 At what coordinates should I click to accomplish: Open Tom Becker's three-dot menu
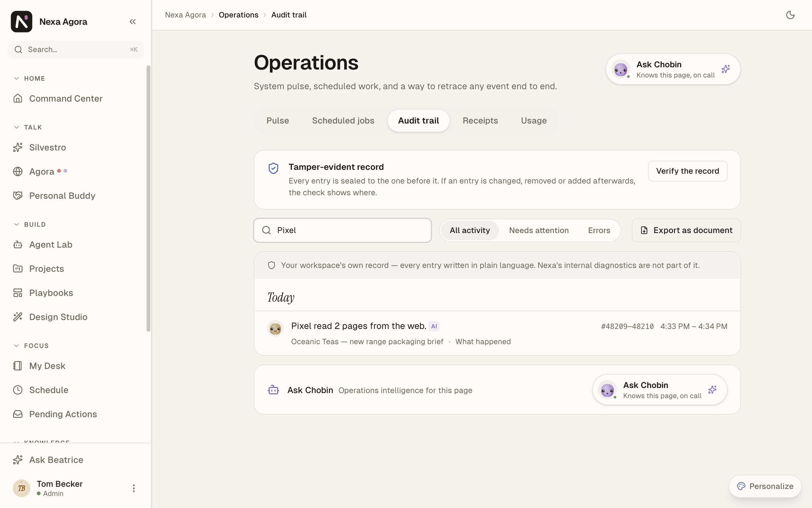134,488
